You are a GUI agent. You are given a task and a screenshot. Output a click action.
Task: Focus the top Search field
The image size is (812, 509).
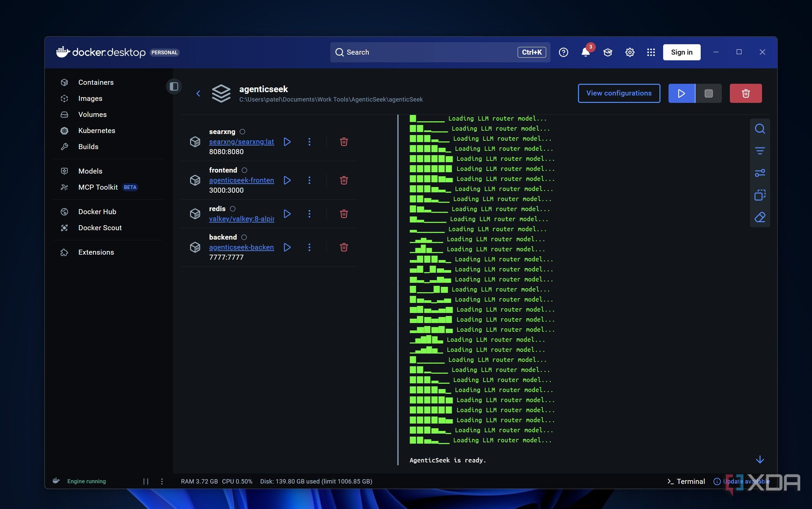[x=440, y=52]
